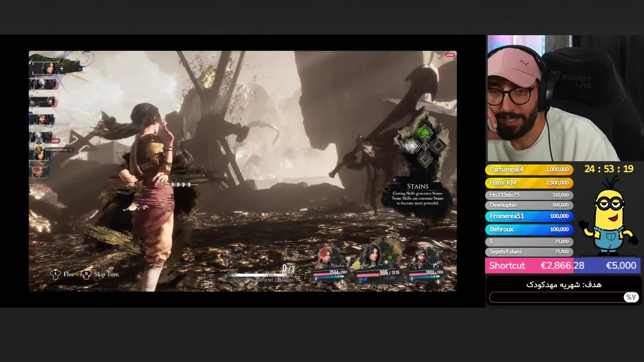644x362 pixels.
Task: Click the 24 : 53 : 19 countdown timer
Action: [x=609, y=169]
